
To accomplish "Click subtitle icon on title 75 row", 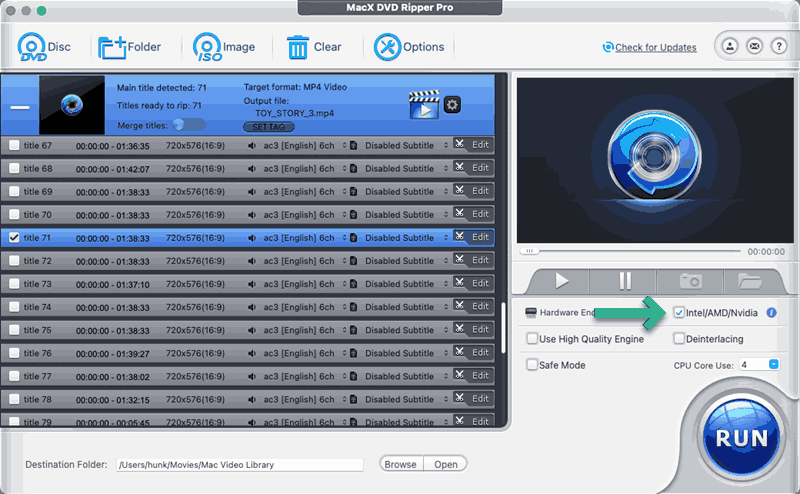I will [354, 330].
